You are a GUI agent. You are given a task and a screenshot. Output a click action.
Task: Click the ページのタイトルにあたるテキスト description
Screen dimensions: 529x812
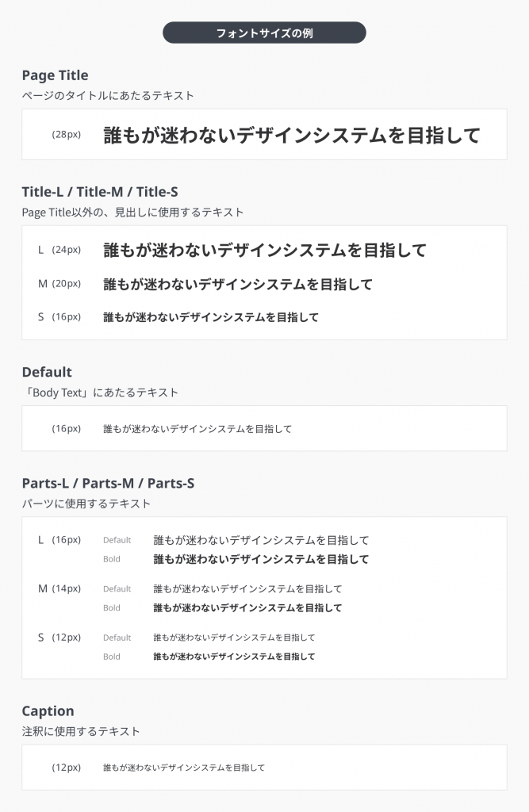click(x=108, y=95)
